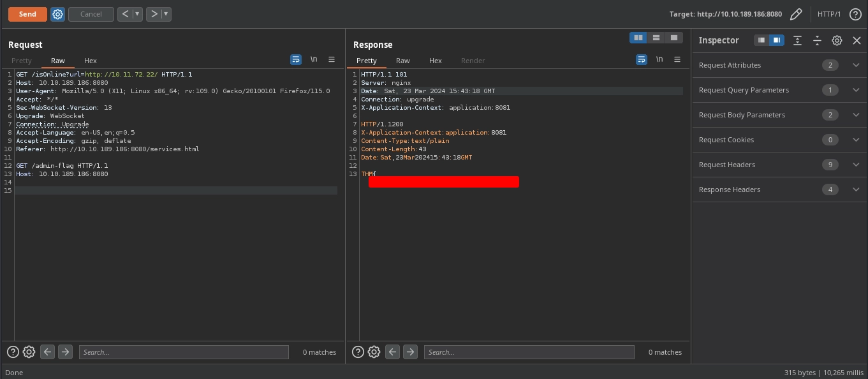The width and height of the screenshot is (868, 379).
Task: Switch to the Raw tab in Response panel
Action: tap(402, 61)
